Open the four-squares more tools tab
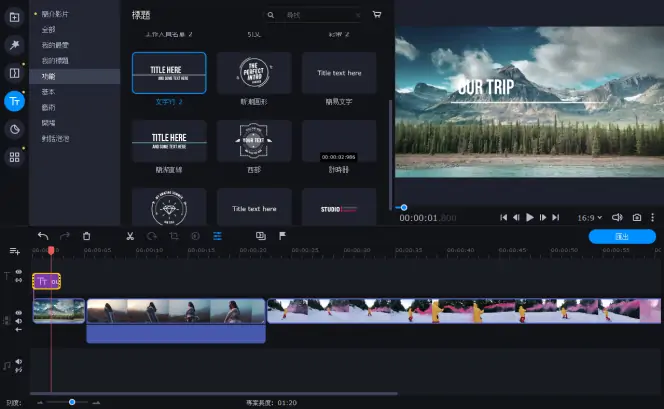This screenshot has width=664, height=409. (14, 157)
